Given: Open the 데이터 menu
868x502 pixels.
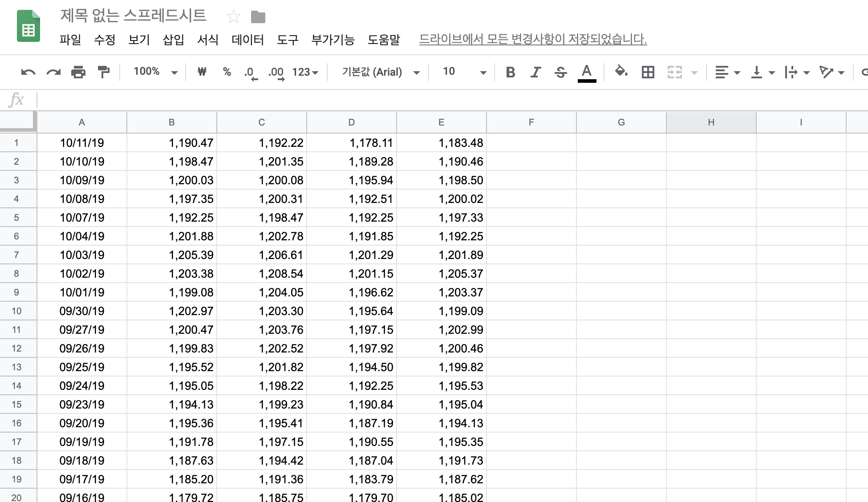Looking at the screenshot, I should pos(247,40).
